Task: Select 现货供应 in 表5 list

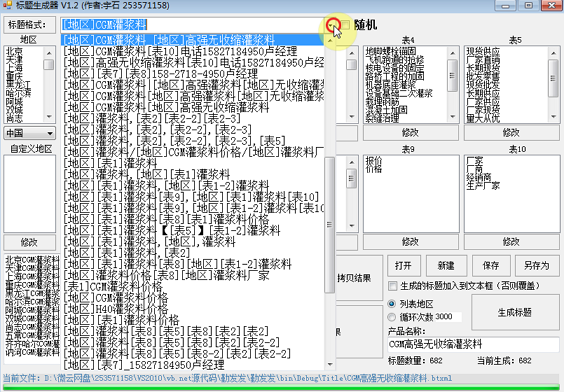Action: 483,51
